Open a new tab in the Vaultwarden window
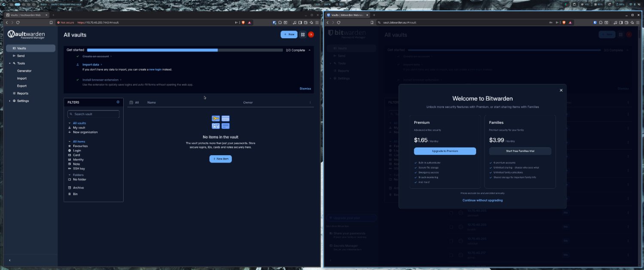The width and height of the screenshot is (644, 270). [53, 15]
